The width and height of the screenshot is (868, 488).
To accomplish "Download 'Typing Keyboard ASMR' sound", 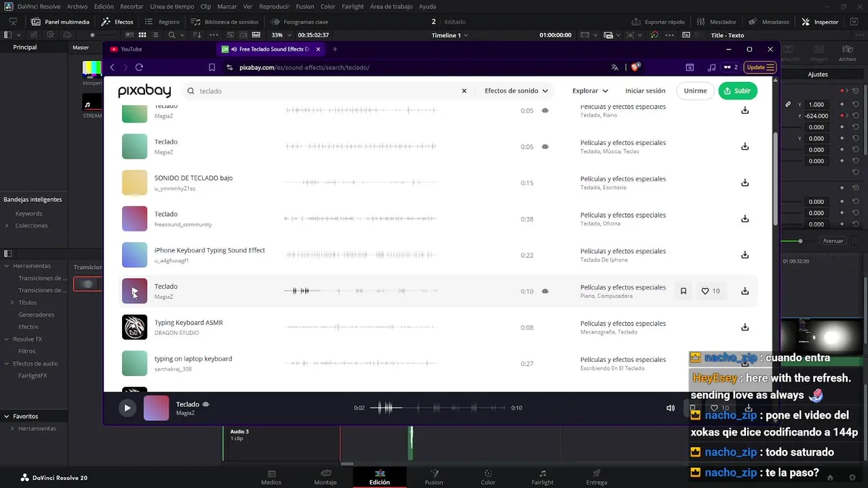I will pyautogui.click(x=745, y=327).
